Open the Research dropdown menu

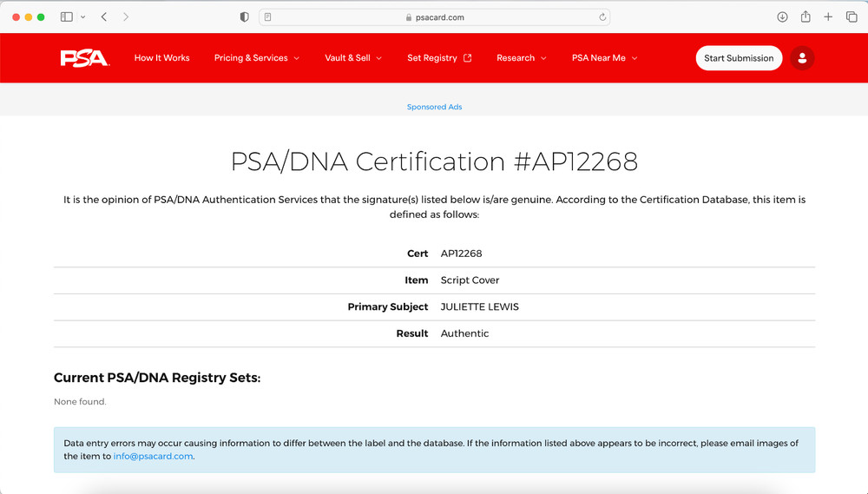click(522, 58)
